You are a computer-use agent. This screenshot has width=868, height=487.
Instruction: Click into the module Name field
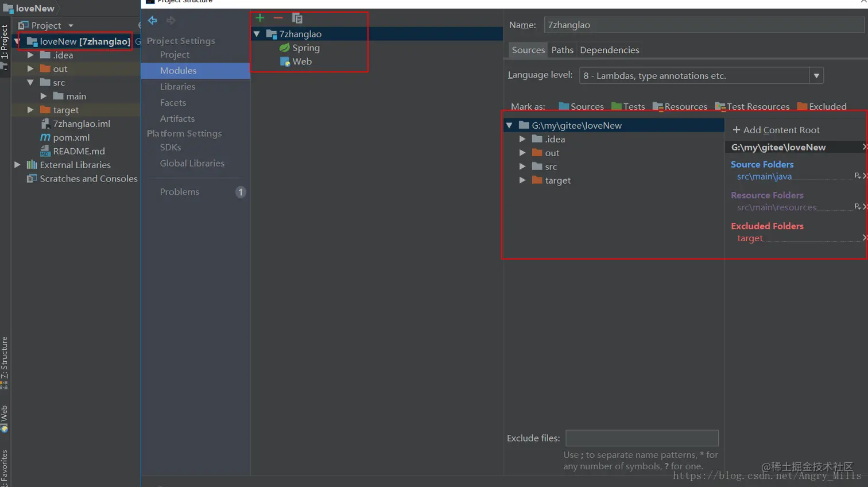[704, 25]
